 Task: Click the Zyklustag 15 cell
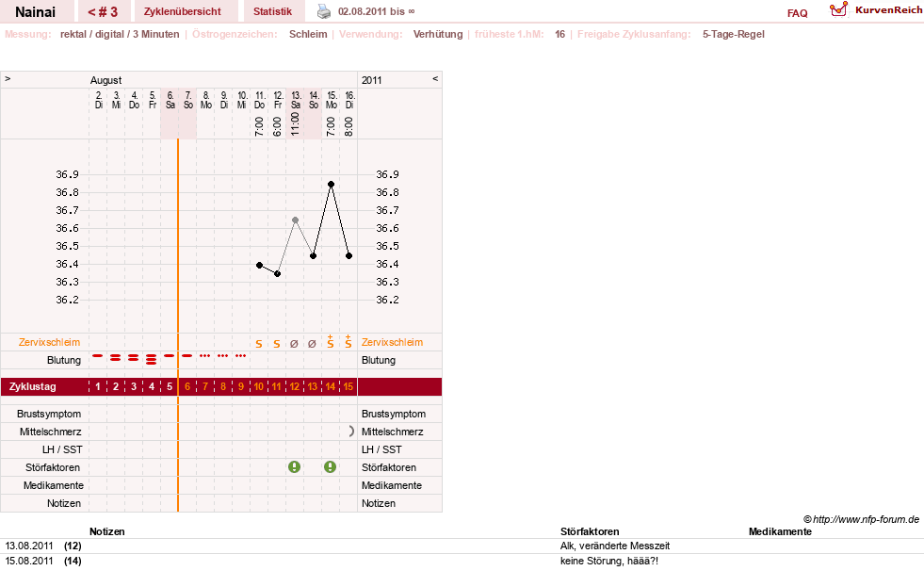pos(349,386)
